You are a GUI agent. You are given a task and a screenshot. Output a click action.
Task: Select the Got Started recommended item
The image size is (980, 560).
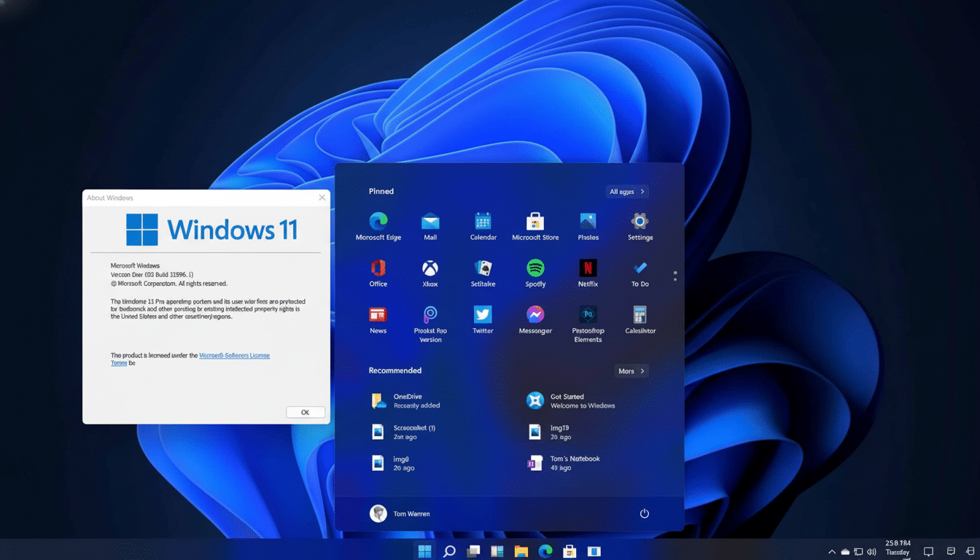pos(570,400)
